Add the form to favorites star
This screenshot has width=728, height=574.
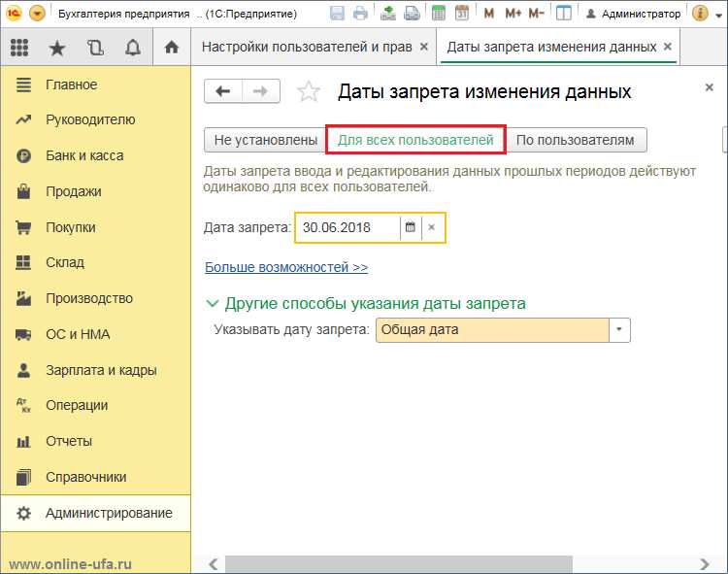pos(309,91)
